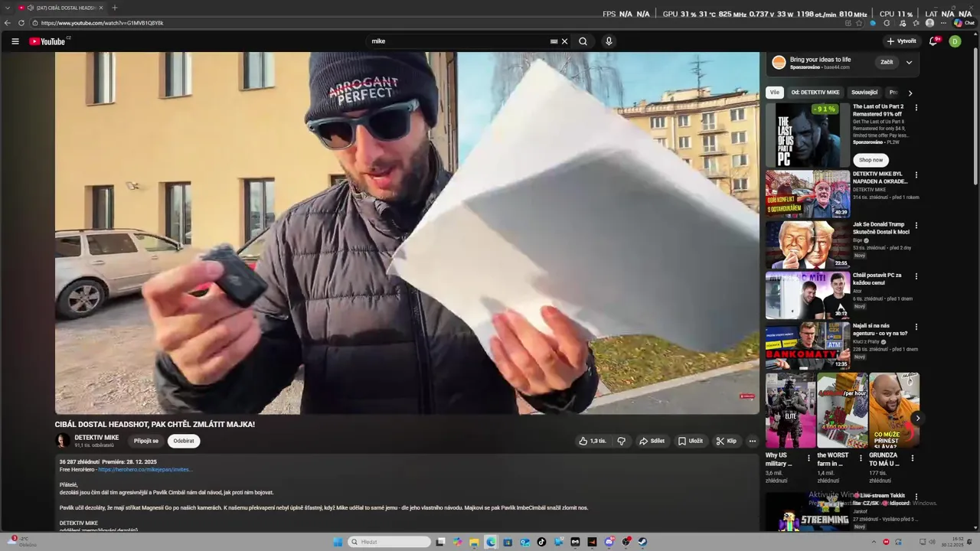Go back using the browser back arrow
The image size is (980, 551).
coord(8,23)
